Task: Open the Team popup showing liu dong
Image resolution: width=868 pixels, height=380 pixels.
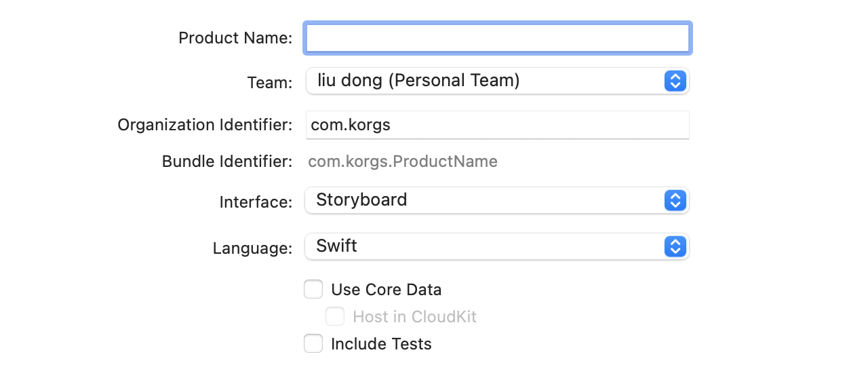Action: [x=484, y=81]
